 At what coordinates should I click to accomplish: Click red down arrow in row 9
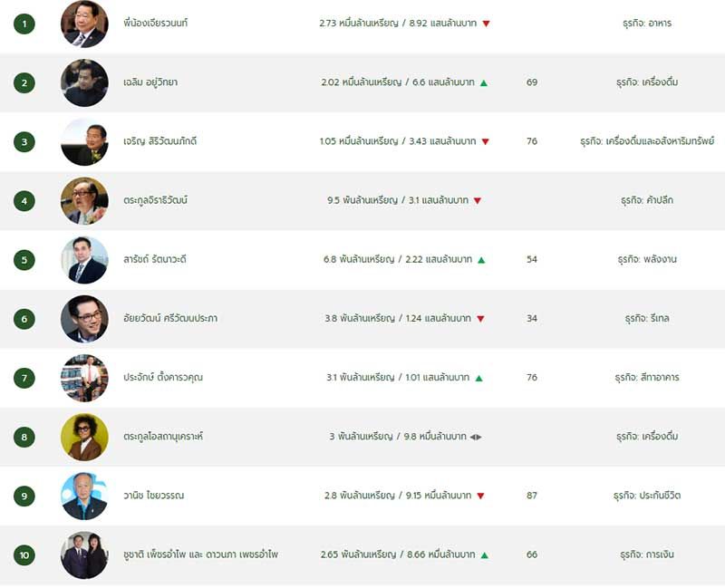[x=480, y=496]
